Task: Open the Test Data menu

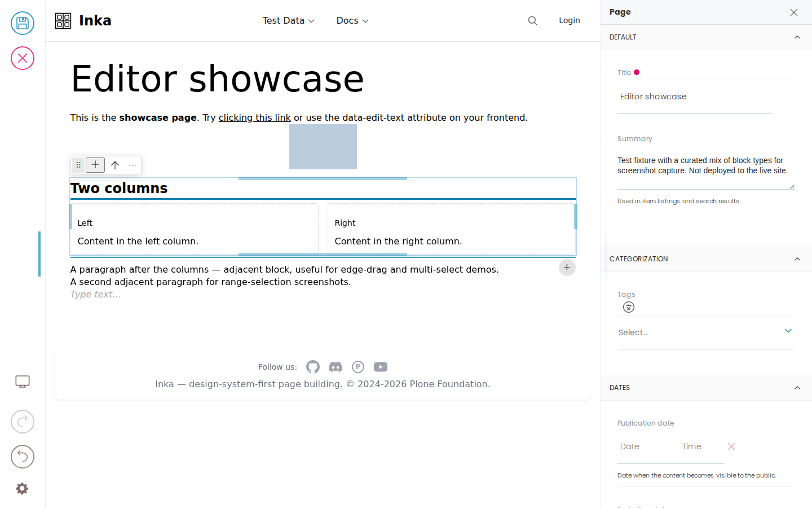Action: point(288,21)
